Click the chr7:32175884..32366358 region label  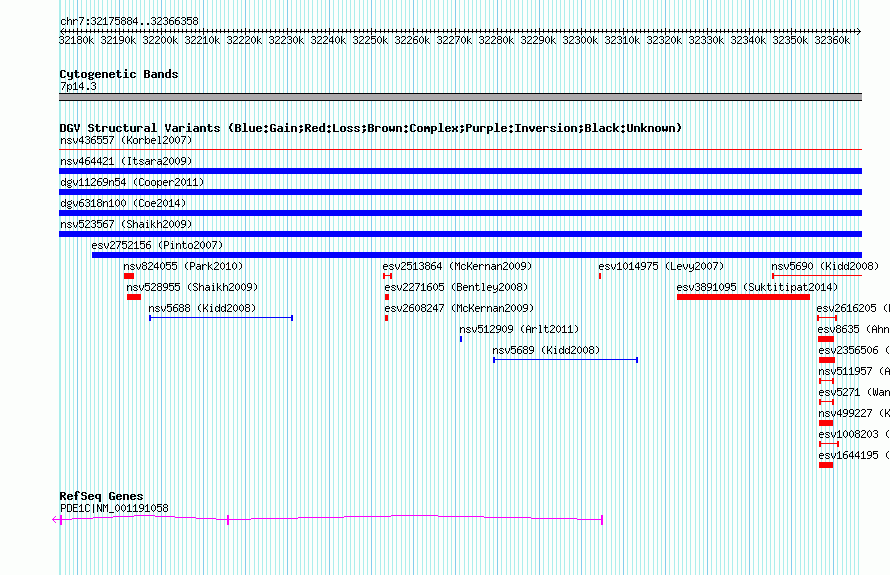(x=129, y=21)
